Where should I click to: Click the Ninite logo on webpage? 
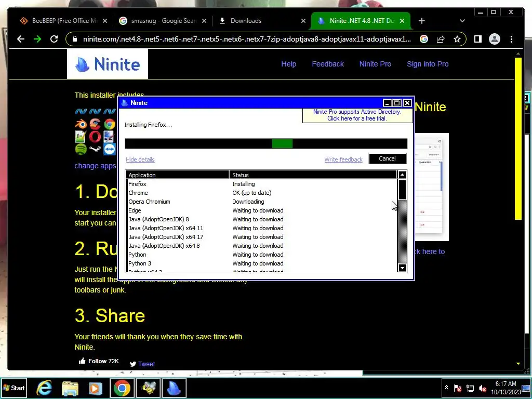tap(107, 64)
